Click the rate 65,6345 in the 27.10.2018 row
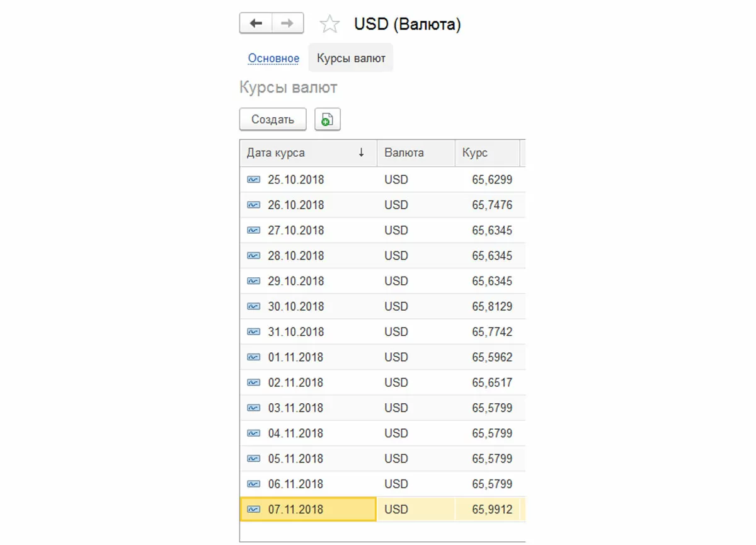Image resolution: width=756 pixels, height=545 pixels. coord(492,231)
